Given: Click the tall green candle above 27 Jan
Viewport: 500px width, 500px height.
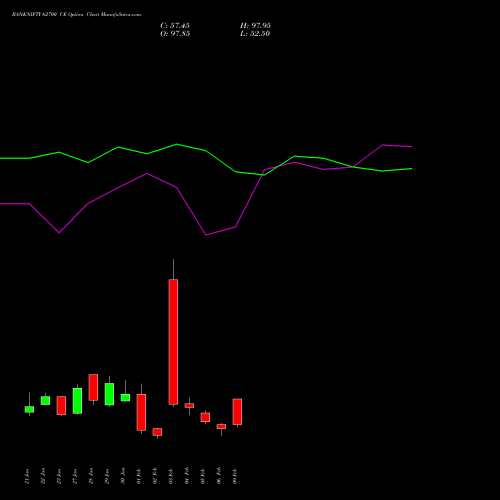Looking at the screenshot, I should [77, 401].
